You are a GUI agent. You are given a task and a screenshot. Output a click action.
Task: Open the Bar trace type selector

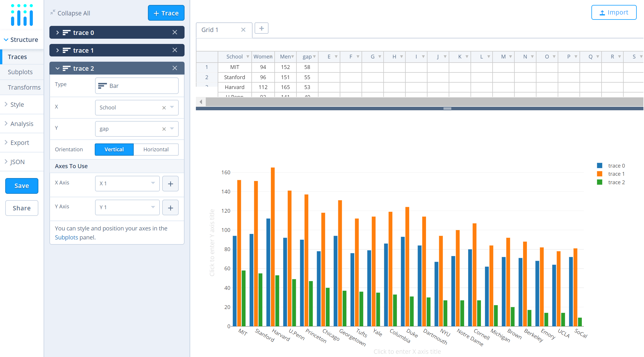pyautogui.click(x=137, y=86)
